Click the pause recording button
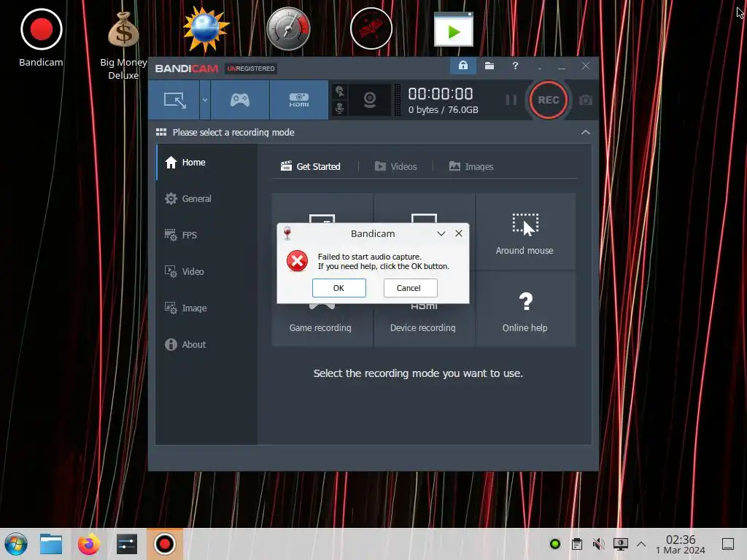 pyautogui.click(x=511, y=100)
